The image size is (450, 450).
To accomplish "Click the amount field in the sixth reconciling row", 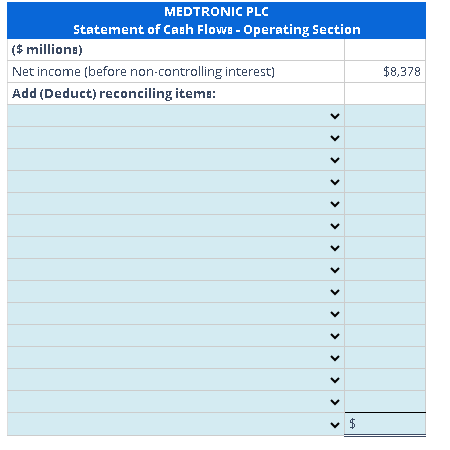I will tap(385, 226).
